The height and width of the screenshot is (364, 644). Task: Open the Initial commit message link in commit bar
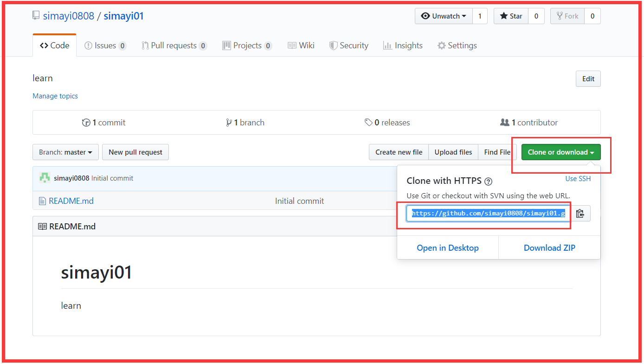tap(112, 178)
